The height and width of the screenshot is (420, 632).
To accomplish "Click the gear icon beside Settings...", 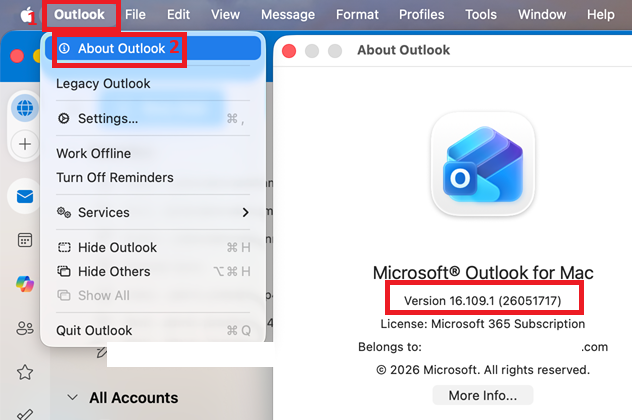I will [x=64, y=119].
